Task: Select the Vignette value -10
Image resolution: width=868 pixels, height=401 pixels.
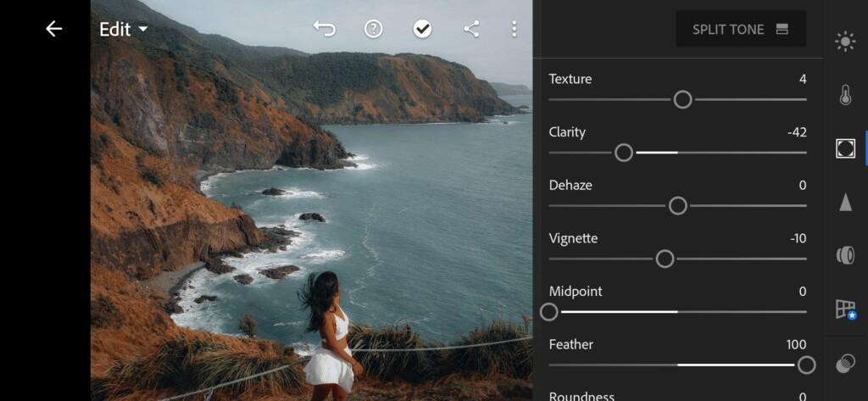Action: coord(798,239)
